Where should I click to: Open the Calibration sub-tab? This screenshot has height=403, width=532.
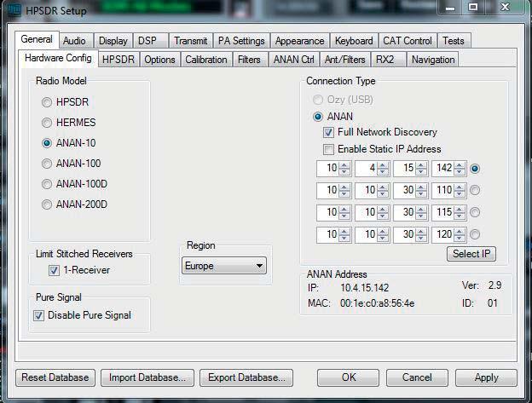(x=206, y=60)
